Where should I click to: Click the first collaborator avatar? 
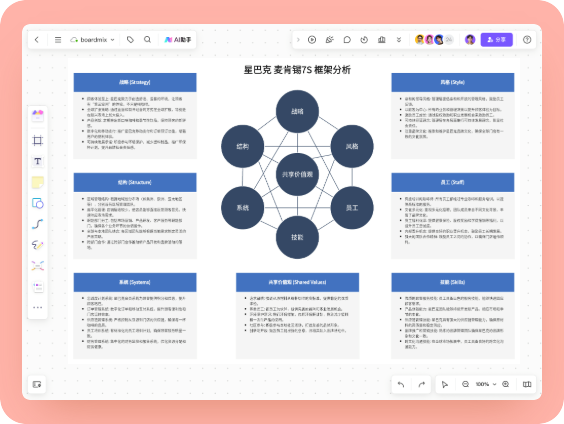(419, 40)
